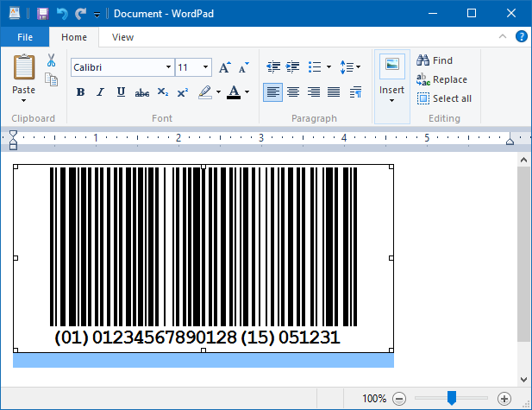Screen dimensions: 532x410
Task: Click the zoom slider handle
Action: [452, 398]
